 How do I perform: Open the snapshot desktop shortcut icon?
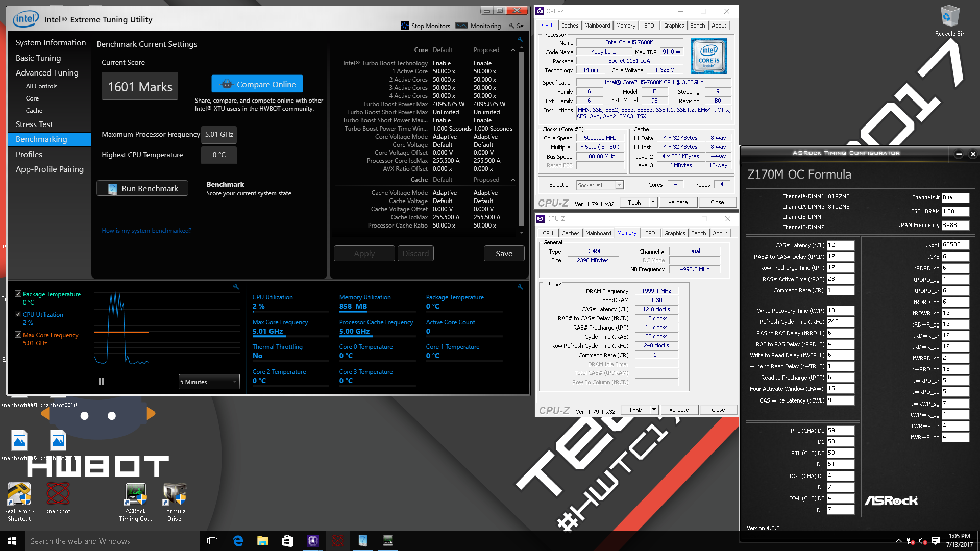58,498
